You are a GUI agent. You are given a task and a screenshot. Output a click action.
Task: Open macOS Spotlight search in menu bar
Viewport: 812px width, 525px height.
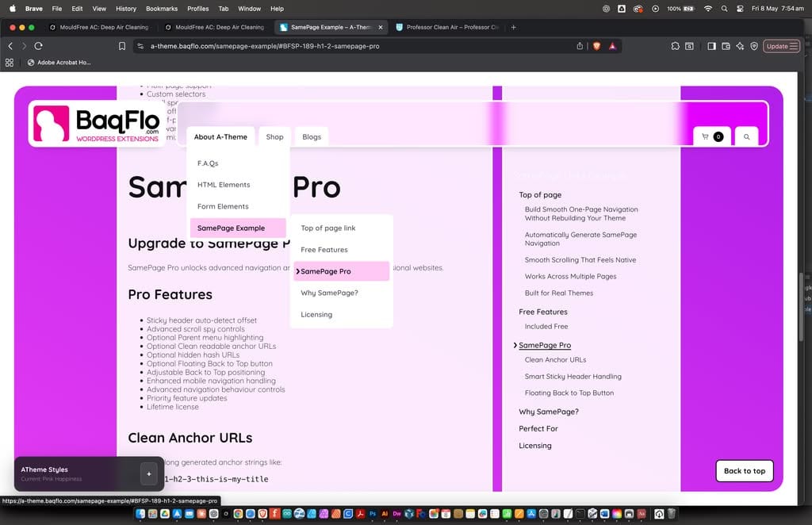(724, 8)
